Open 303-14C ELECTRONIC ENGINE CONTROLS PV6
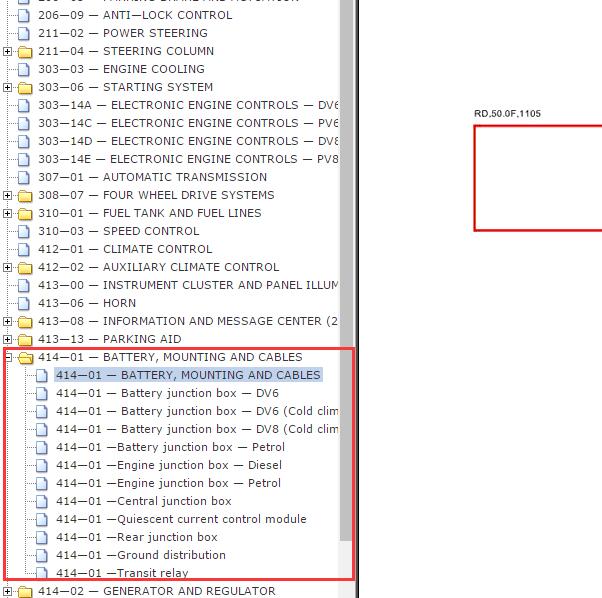 point(188,124)
